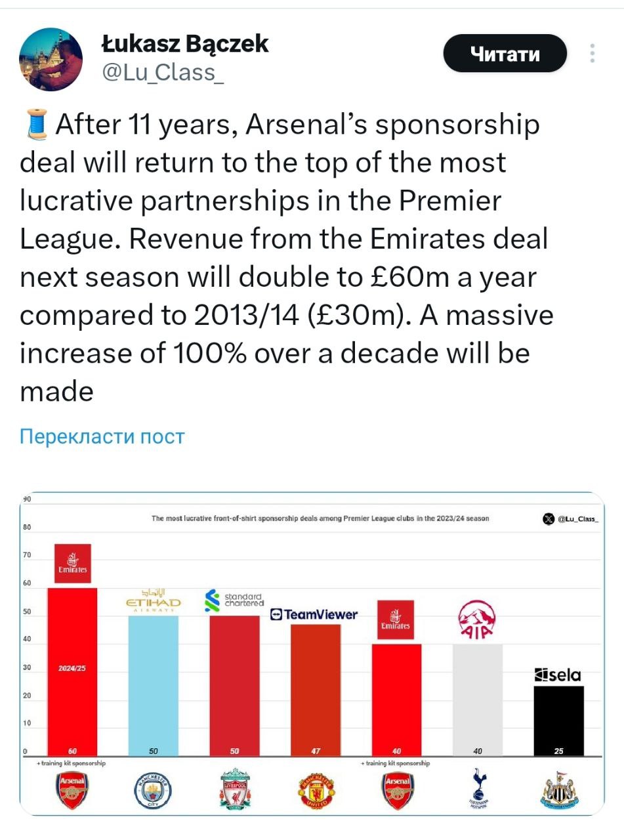Click the Etihad Airways logo in chart
Screen dimensions: 624x840
153,599
